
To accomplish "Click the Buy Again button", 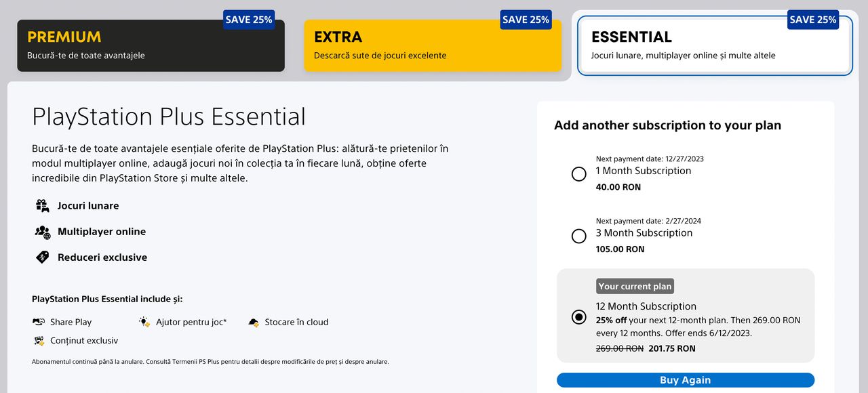I will pos(686,380).
